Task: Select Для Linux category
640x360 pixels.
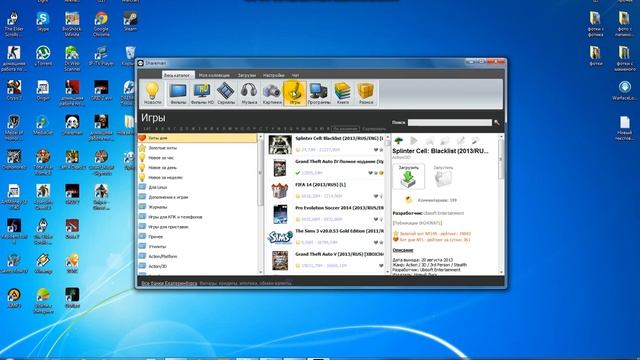Action: 198,187
